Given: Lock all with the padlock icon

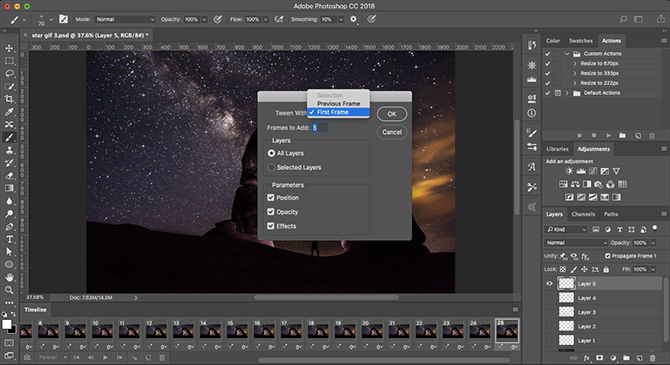Looking at the screenshot, I should tap(606, 269).
